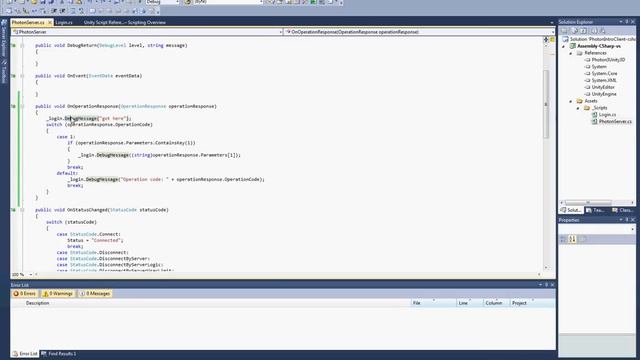Switch to the Class View bottom tab
Viewport: 640px width, 360px height.
tap(622, 210)
